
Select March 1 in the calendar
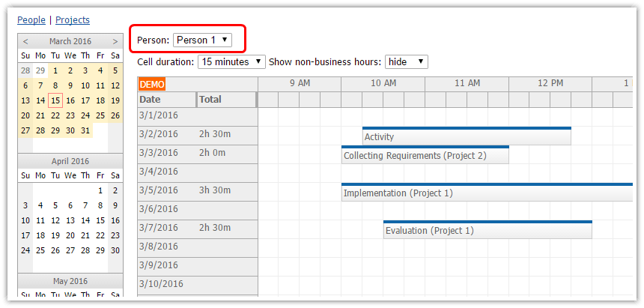(55, 70)
